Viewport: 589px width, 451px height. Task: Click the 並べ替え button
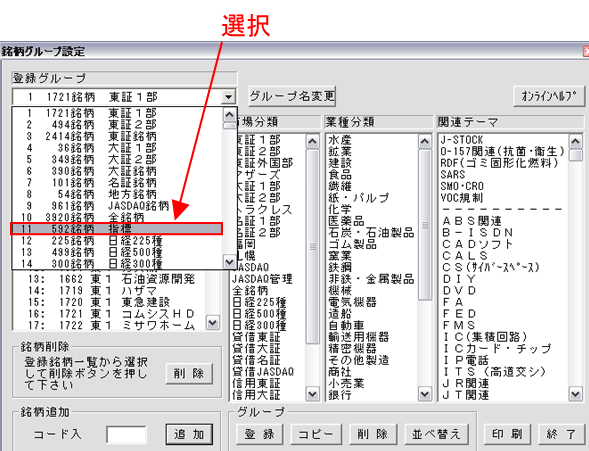click(436, 434)
